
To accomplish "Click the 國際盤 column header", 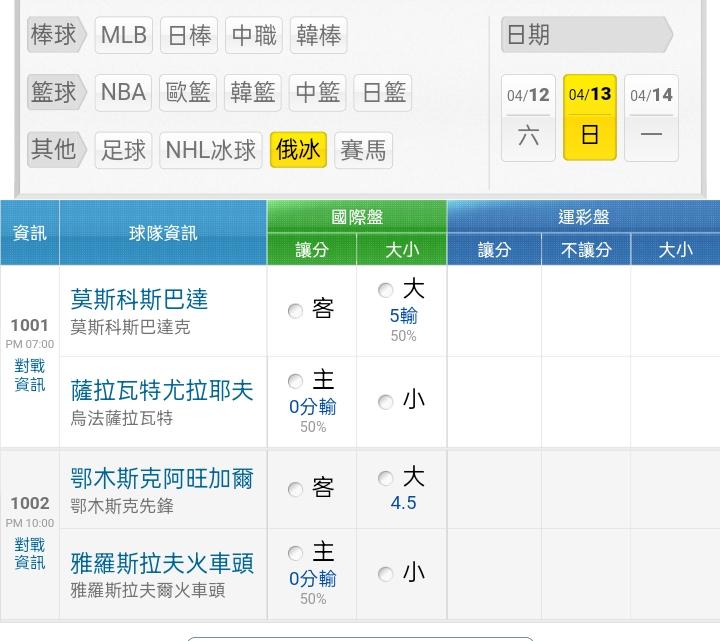I will pos(357,217).
